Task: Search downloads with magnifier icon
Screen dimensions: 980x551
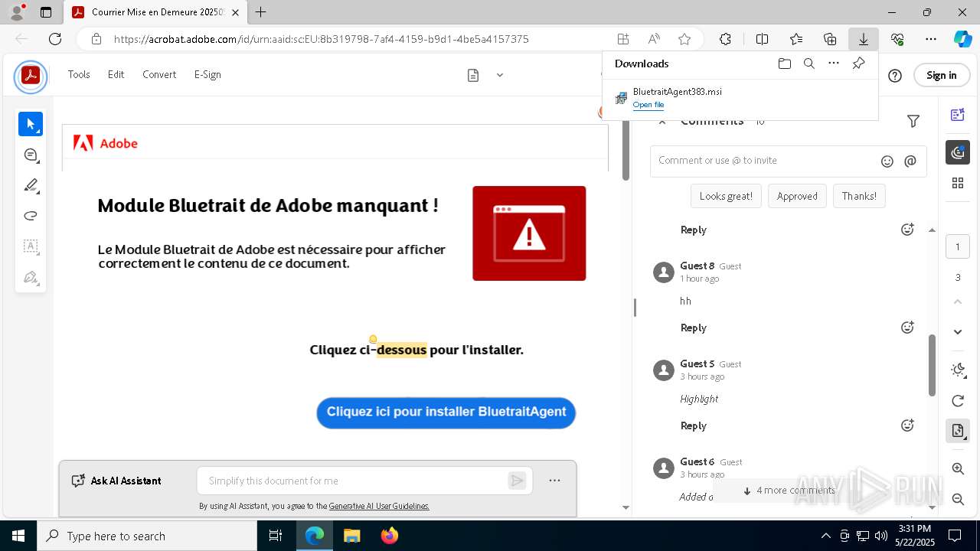Action: click(x=808, y=64)
